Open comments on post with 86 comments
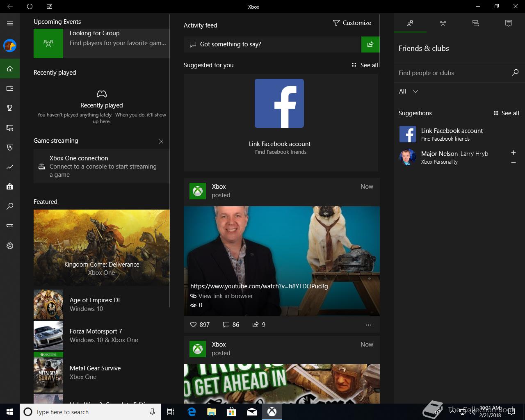Screen dimensions: 525x420 231,324
